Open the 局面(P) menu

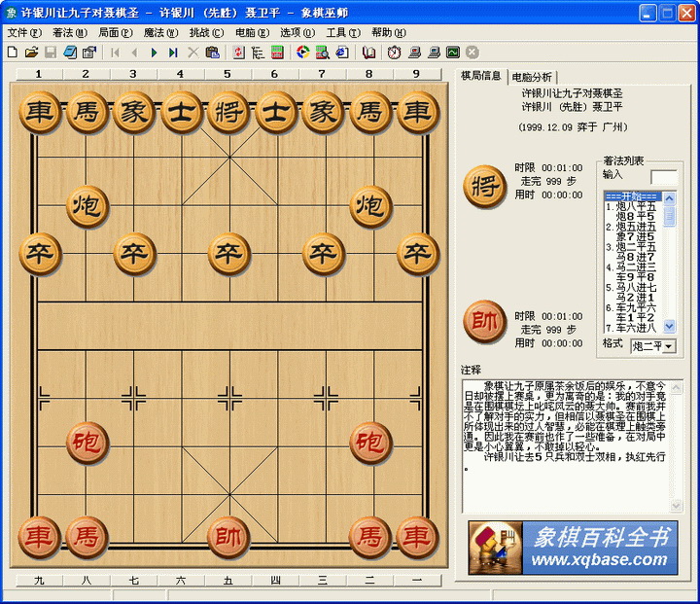click(116, 33)
